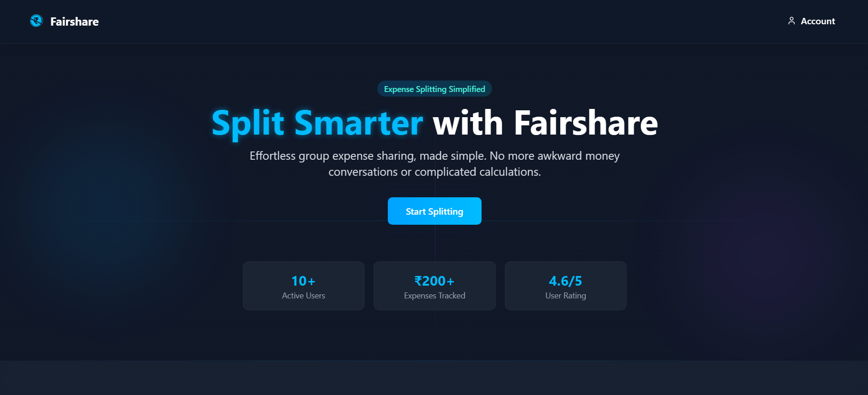
Task: Click the 'conversations or complicated calculations' line
Action: 434,172
